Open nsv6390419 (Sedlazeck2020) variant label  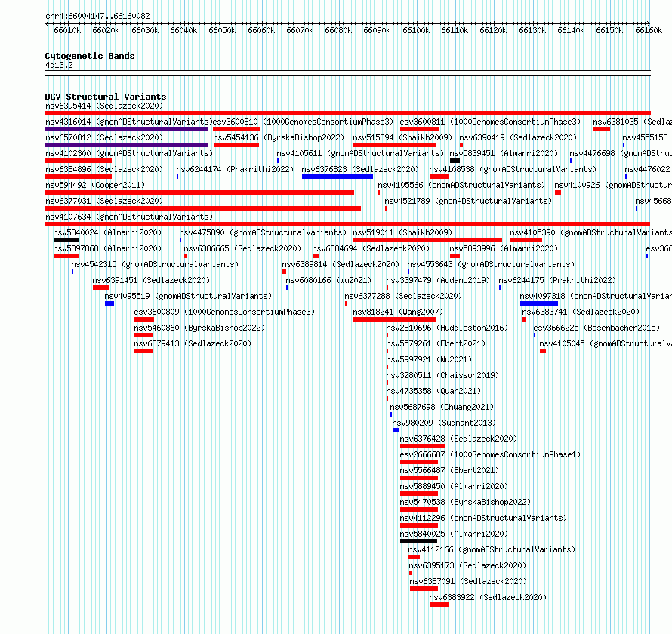518,137
